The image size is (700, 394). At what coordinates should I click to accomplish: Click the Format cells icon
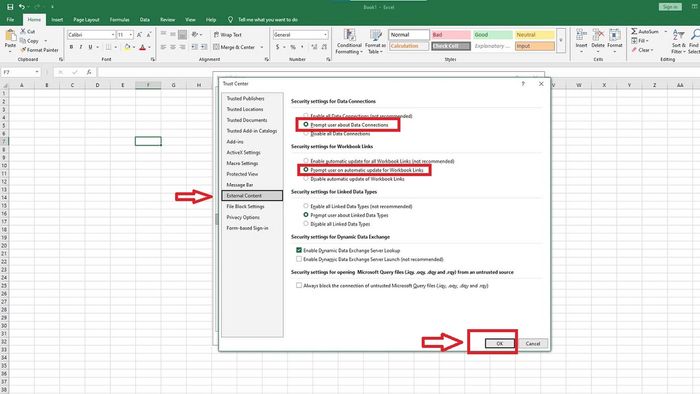(x=615, y=35)
